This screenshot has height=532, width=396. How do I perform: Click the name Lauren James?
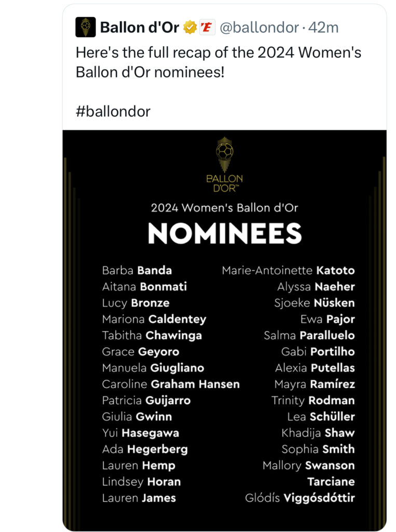pyautogui.click(x=139, y=498)
